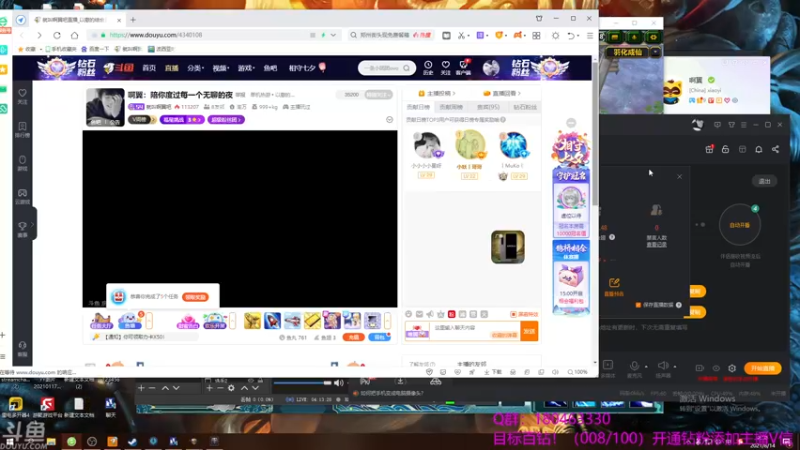The width and height of the screenshot is (800, 450).
Task: Open the browser apps grid icon
Action: click(536, 35)
